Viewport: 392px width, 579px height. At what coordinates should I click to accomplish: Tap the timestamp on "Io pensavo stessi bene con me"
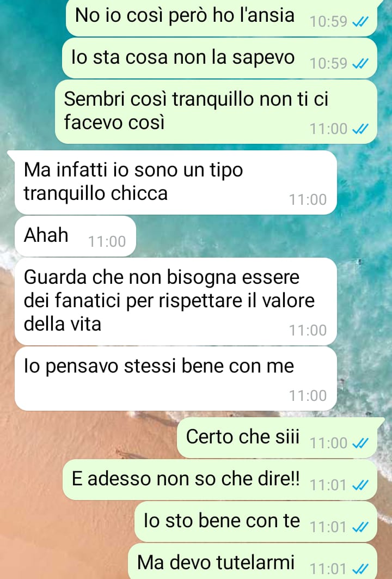[x=308, y=395]
